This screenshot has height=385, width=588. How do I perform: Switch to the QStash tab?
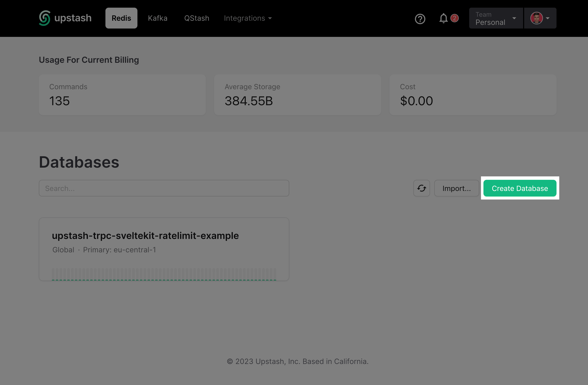197,18
